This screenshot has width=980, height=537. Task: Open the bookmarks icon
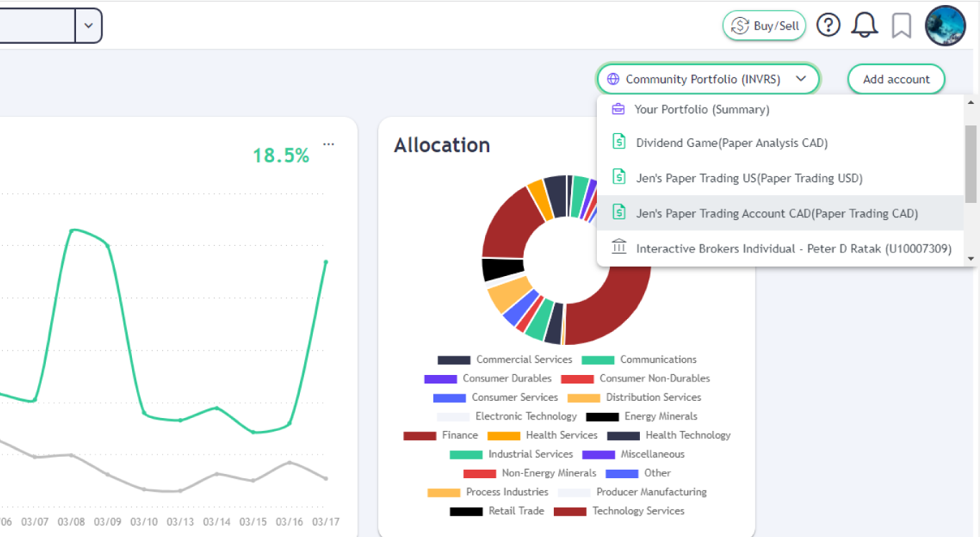point(902,25)
